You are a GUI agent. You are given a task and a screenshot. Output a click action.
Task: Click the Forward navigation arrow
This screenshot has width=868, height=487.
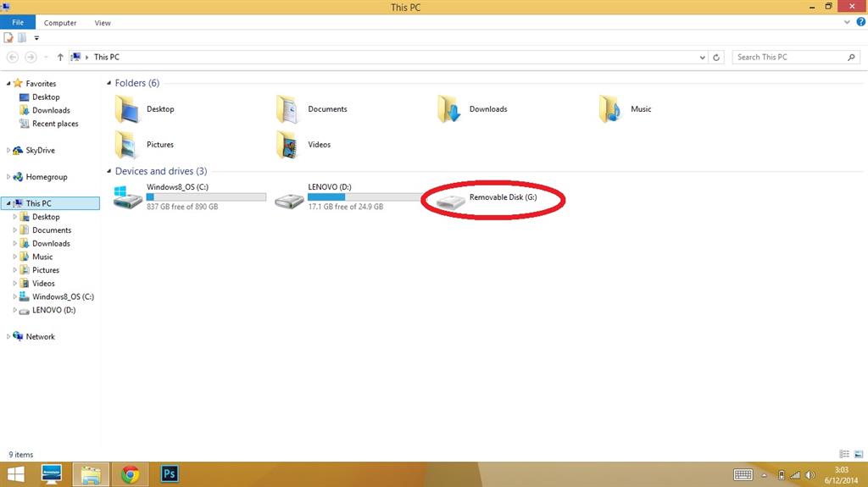[x=31, y=57]
